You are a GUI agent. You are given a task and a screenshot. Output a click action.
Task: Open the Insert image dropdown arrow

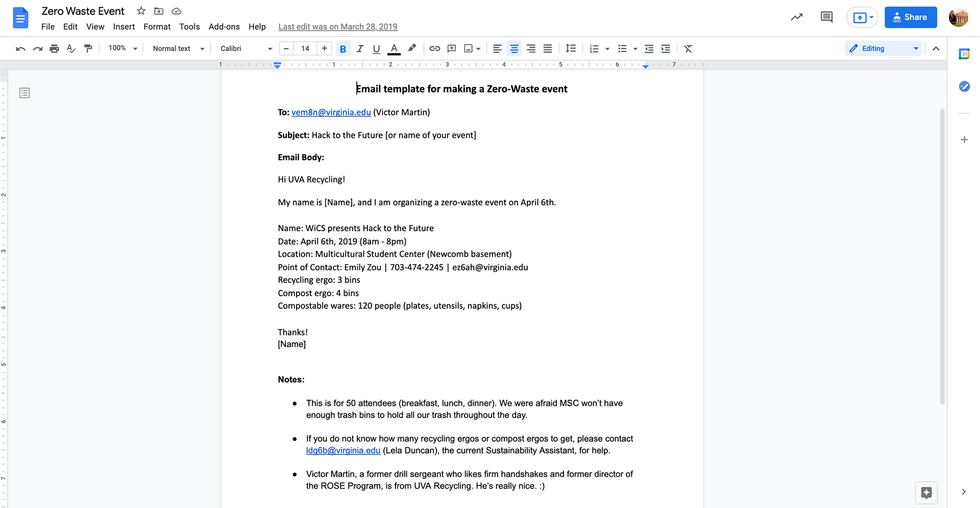coord(478,49)
